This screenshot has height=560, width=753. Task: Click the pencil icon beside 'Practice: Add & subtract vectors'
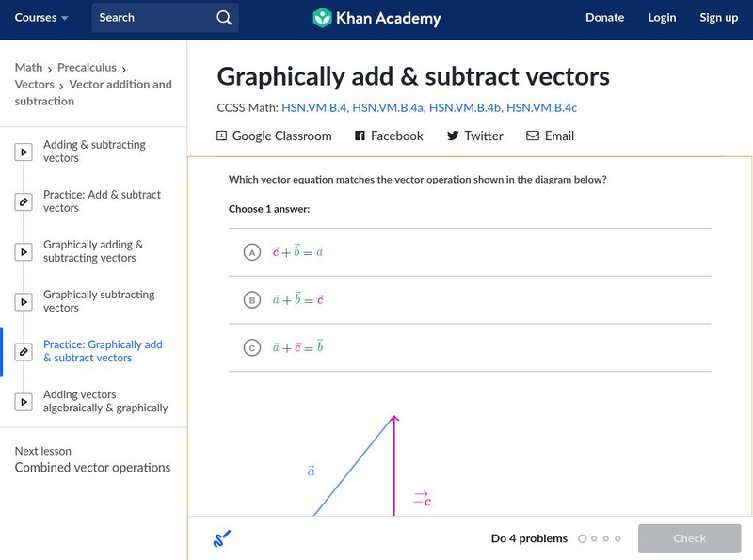[24, 200]
